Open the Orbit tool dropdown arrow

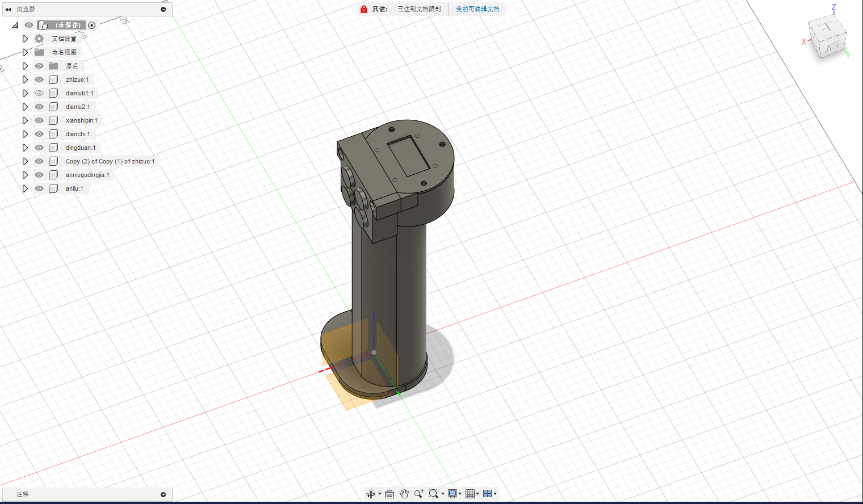coord(380,494)
